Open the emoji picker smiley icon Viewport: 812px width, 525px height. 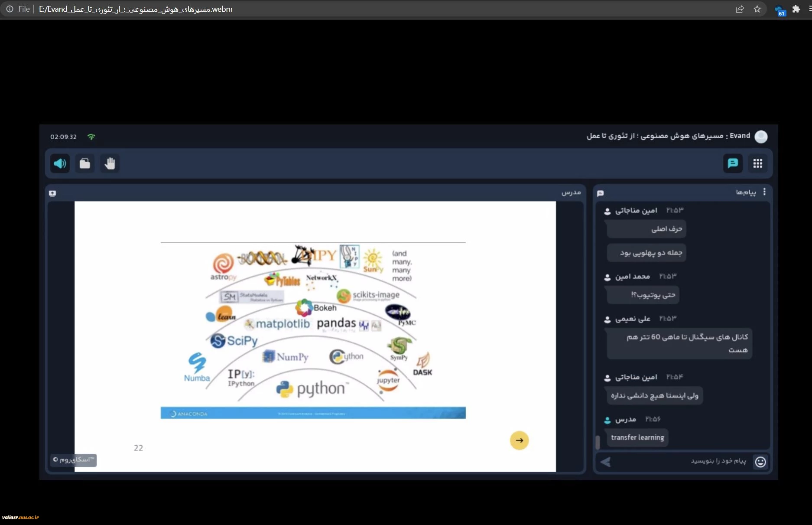(760, 462)
